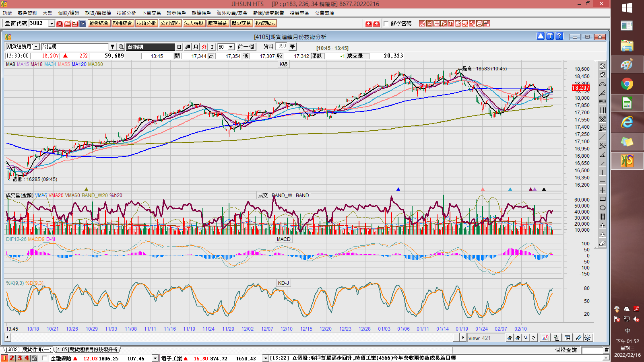Screen dimensions: 644x362
Task: Click the magnifier region zoom icon
Action: (x=525, y=338)
